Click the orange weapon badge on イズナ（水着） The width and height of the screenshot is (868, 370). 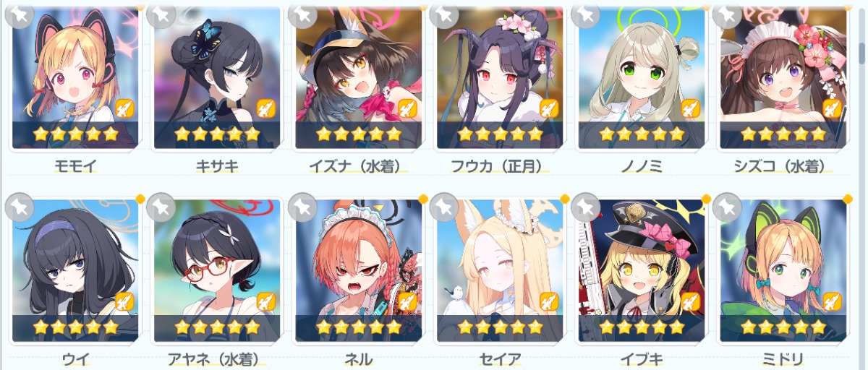click(407, 108)
